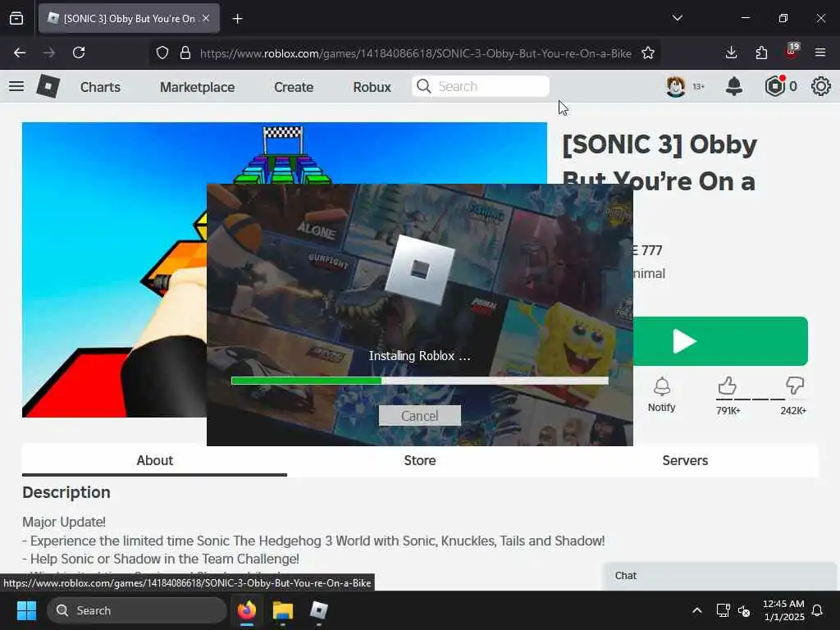Click the Firefox back arrow

coord(20,52)
